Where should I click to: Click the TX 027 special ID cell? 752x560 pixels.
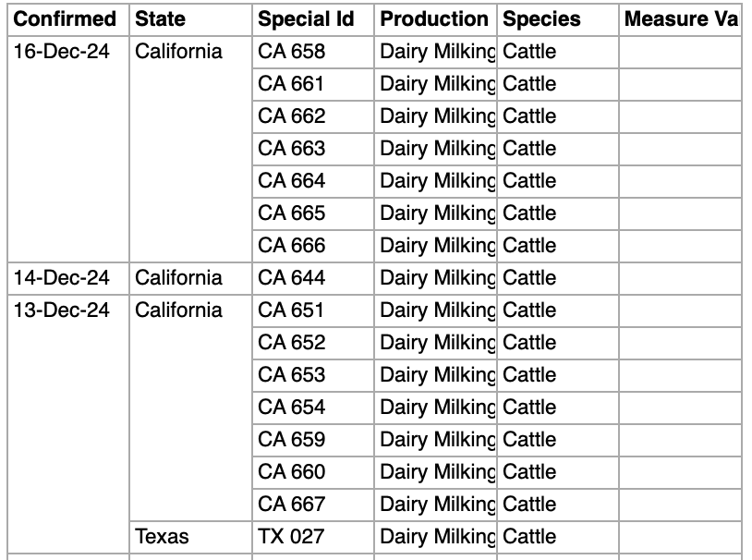(x=291, y=537)
